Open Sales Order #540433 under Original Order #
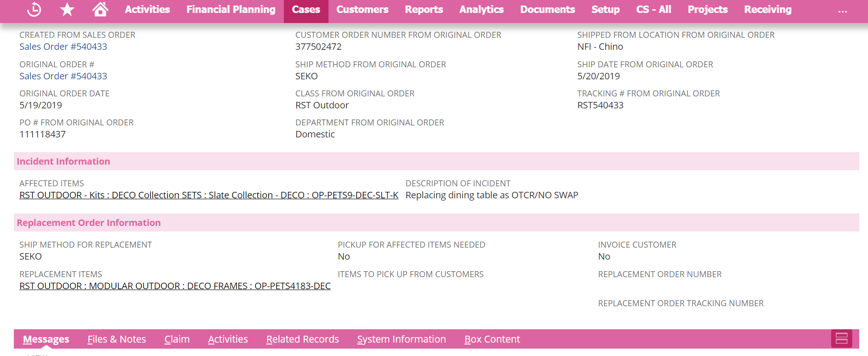This screenshot has width=868, height=356. pos(63,76)
